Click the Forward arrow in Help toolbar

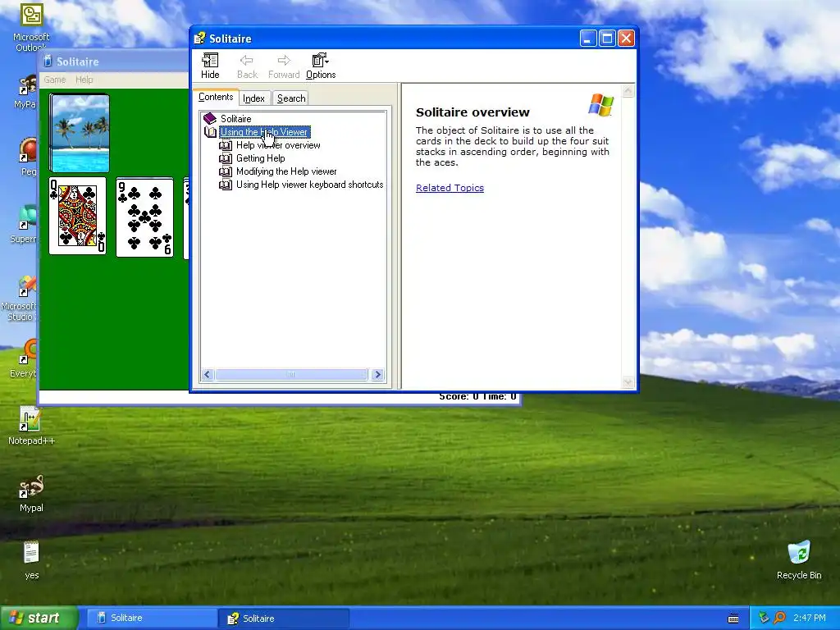point(283,66)
